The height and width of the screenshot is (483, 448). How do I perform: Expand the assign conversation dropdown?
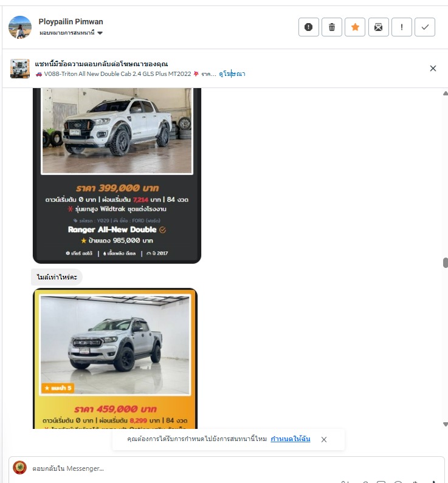(x=71, y=33)
